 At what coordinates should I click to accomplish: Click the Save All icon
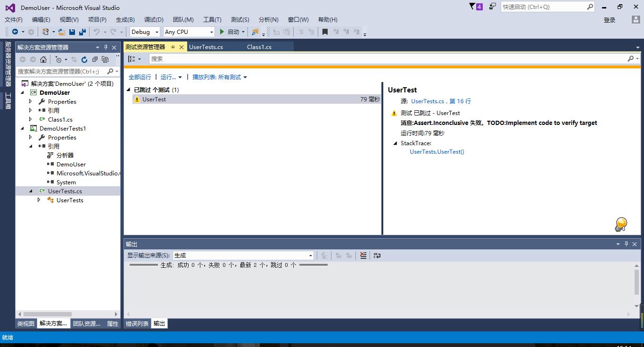coord(83,32)
